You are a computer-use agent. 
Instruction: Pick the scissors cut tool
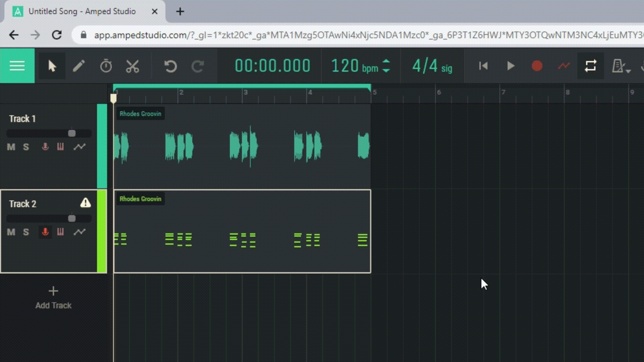click(x=132, y=66)
